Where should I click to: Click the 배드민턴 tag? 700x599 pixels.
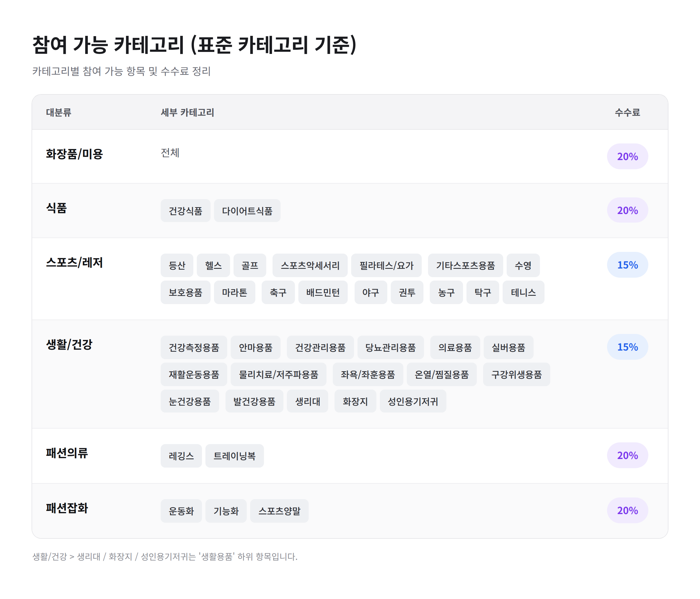pyautogui.click(x=323, y=293)
